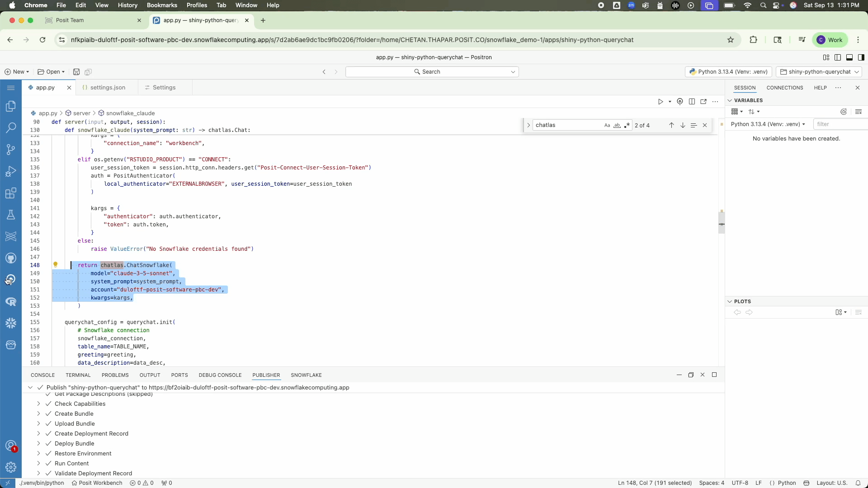This screenshot has height=488, width=868.
Task: Toggle Match Whole Word in find widget
Action: click(617, 125)
